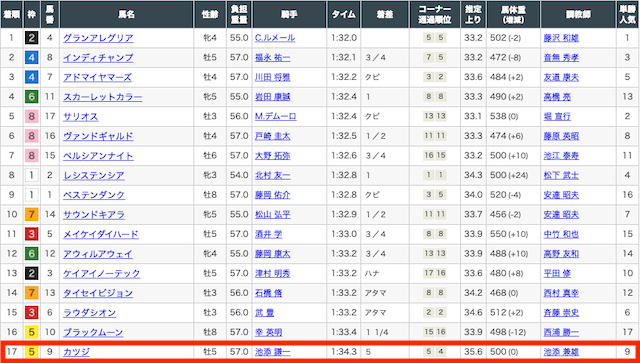Open jockey link C.ルメール
640x363 pixels.
click(275, 38)
